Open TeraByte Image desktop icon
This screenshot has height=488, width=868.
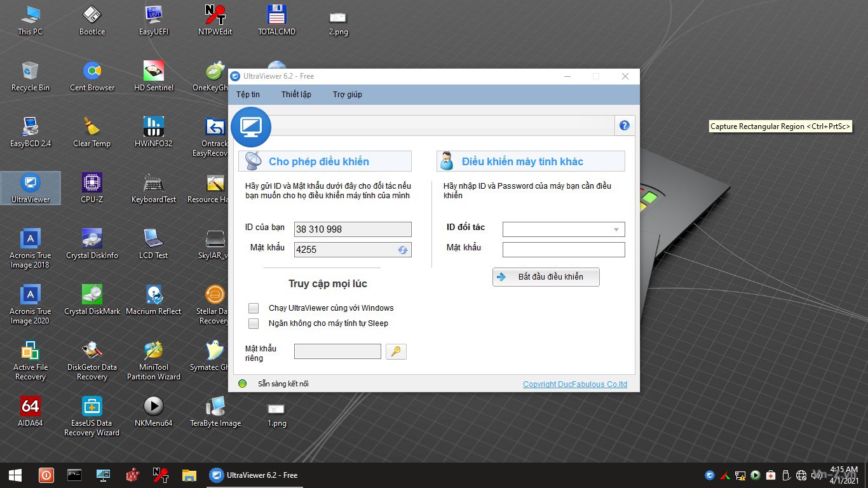point(215,412)
